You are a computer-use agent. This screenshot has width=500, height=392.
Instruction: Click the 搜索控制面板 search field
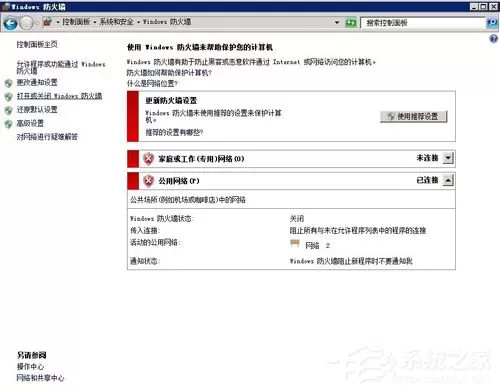pos(423,23)
